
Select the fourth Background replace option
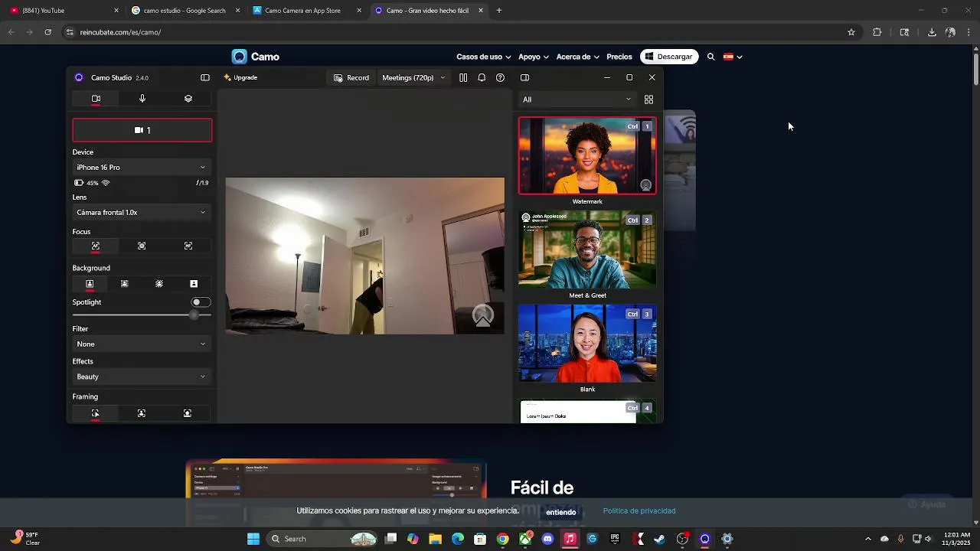[194, 284]
